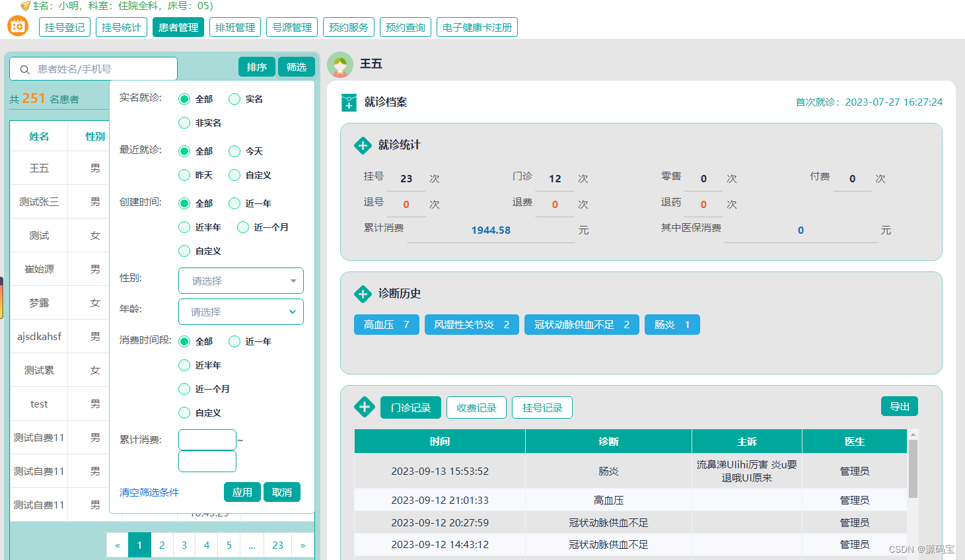
Task: Select 近半年 under 创建时间
Action: (x=184, y=227)
